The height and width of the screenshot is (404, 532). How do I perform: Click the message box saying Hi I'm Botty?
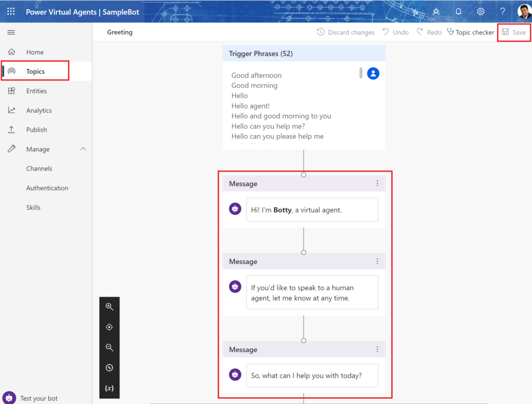click(x=312, y=209)
